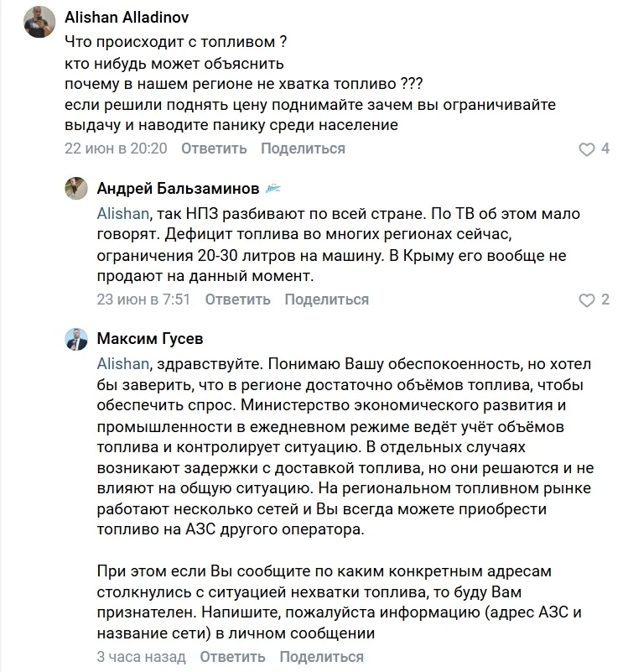Open Максим Гусев's avatar picture
Image resolution: width=628 pixels, height=672 pixels.
pyautogui.click(x=76, y=340)
